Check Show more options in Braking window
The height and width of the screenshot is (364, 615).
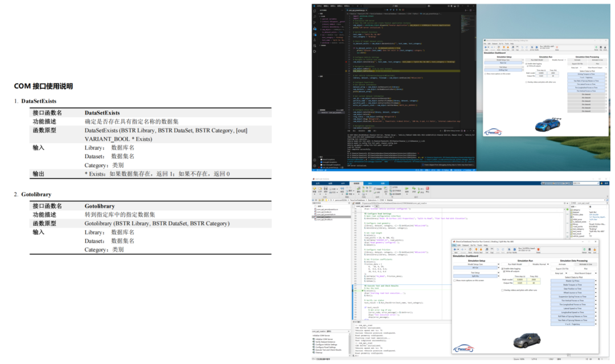tap(454, 280)
